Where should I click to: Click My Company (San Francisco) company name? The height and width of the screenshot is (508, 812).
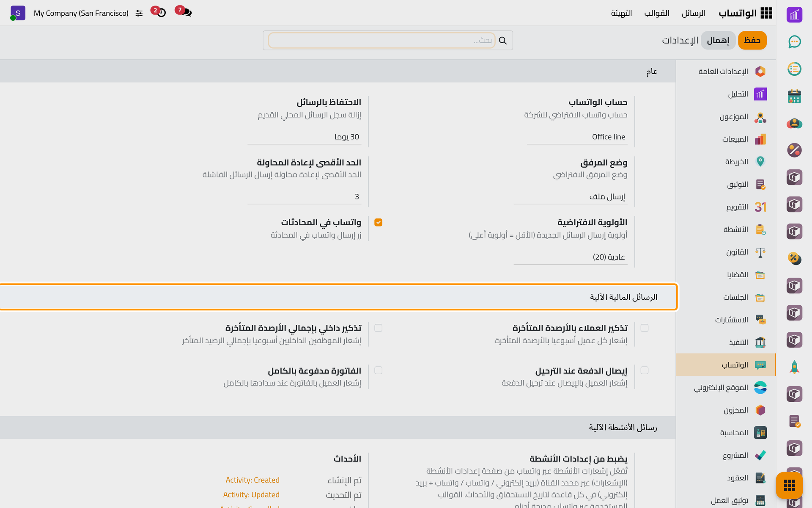[x=81, y=13]
